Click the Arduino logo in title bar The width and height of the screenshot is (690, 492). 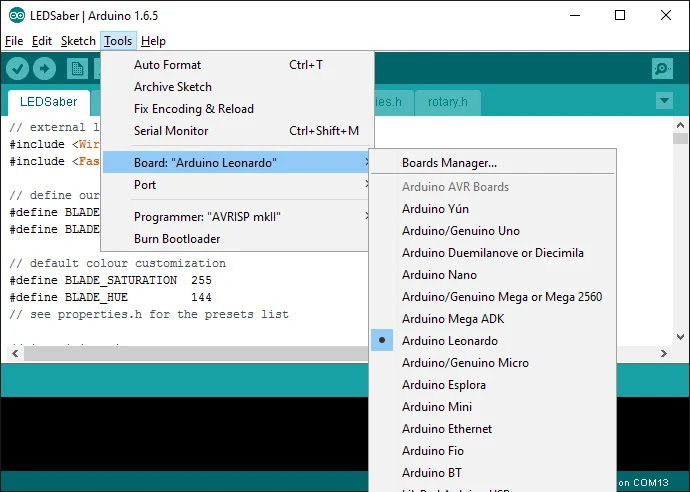pos(17,15)
